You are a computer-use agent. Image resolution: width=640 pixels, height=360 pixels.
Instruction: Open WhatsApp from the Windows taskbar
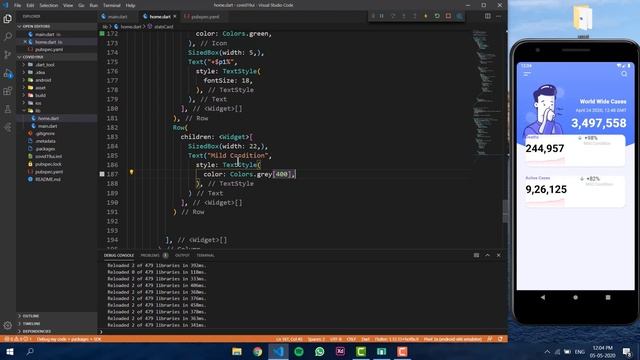320,351
